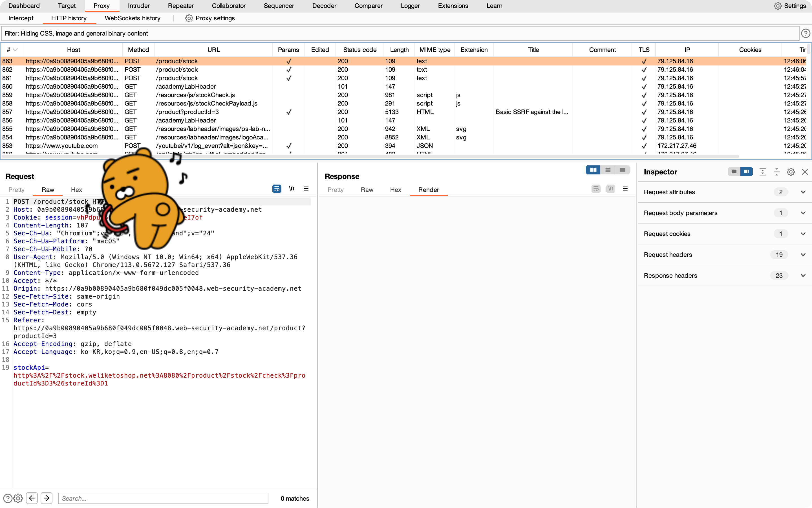The width and height of the screenshot is (812, 508).
Task: Select Response Raw view tab
Action: 367,189
